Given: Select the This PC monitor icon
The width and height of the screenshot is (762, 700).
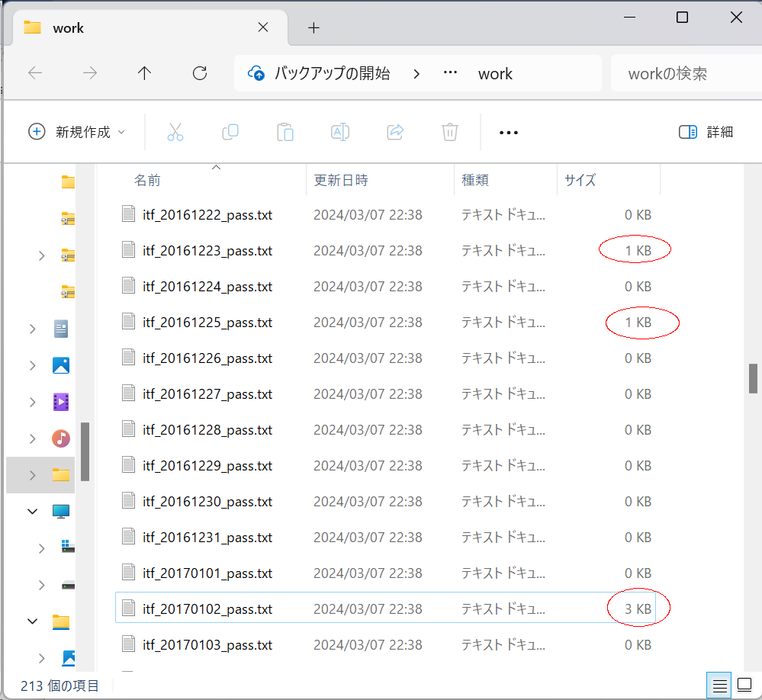Looking at the screenshot, I should coord(61,511).
